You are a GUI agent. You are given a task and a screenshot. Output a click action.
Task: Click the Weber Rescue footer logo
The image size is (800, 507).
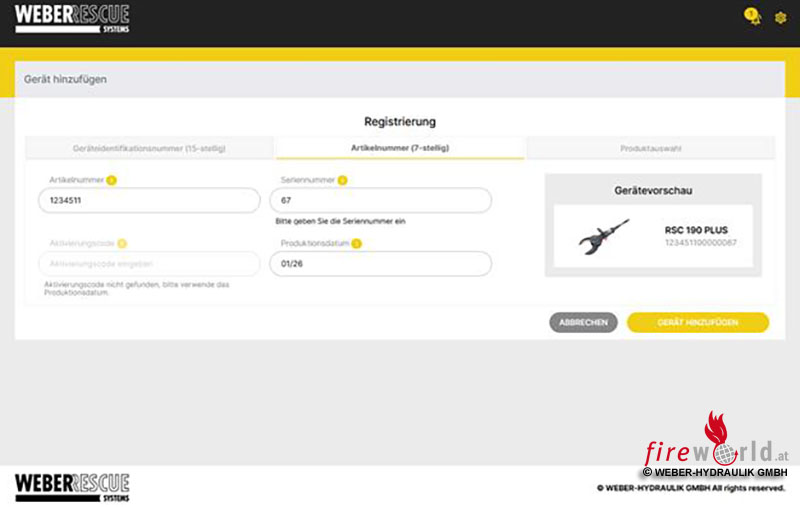(72, 486)
